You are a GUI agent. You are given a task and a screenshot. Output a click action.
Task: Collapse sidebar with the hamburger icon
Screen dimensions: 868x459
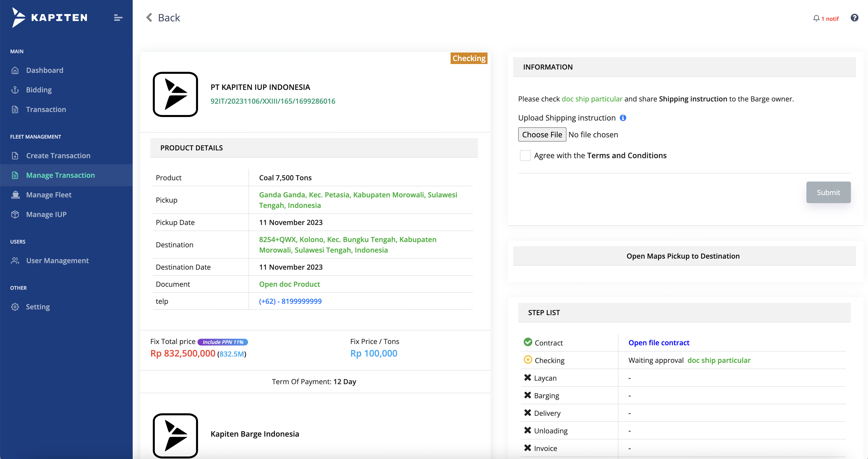118,18
